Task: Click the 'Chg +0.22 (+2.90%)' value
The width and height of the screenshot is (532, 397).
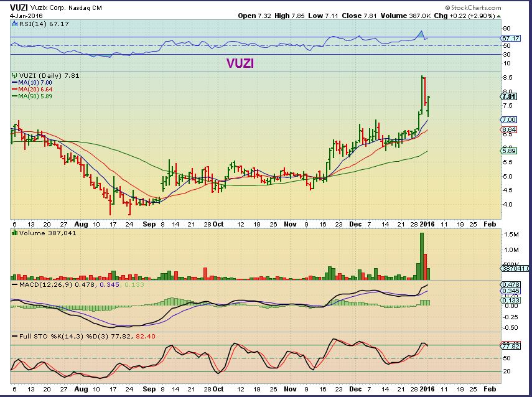Action: tap(464, 16)
